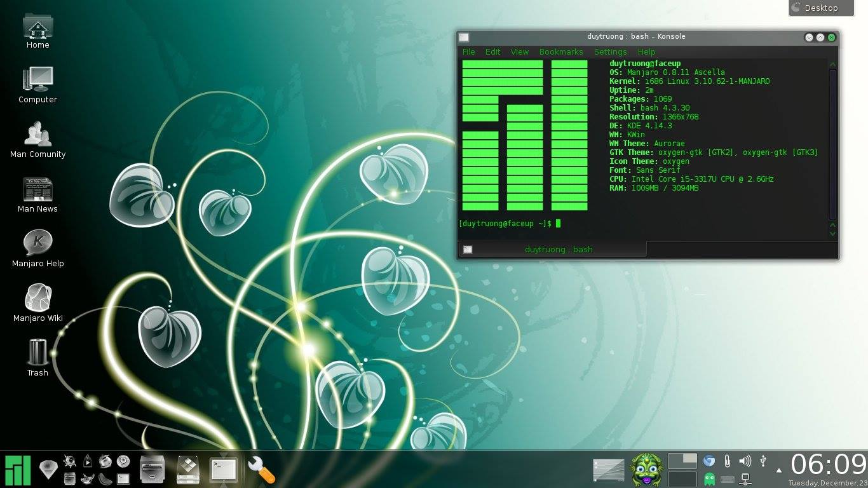Click the green frog icon in the panel
The height and width of the screenshot is (488, 868).
(646, 470)
